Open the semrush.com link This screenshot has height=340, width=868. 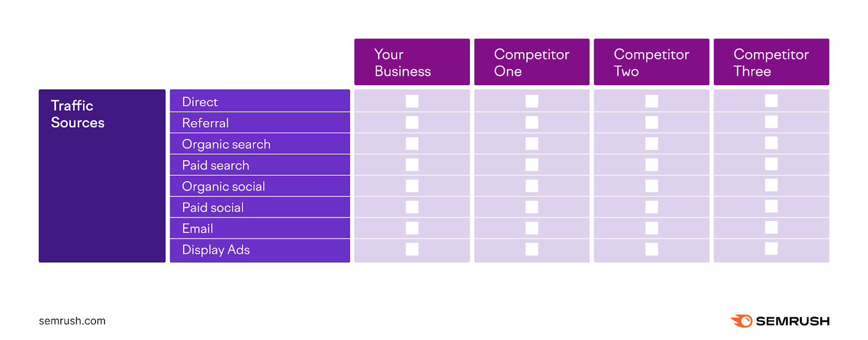(x=72, y=321)
